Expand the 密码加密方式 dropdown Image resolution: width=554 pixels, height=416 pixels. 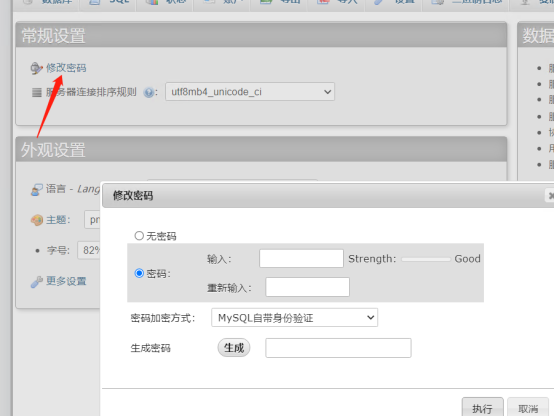[294, 318]
